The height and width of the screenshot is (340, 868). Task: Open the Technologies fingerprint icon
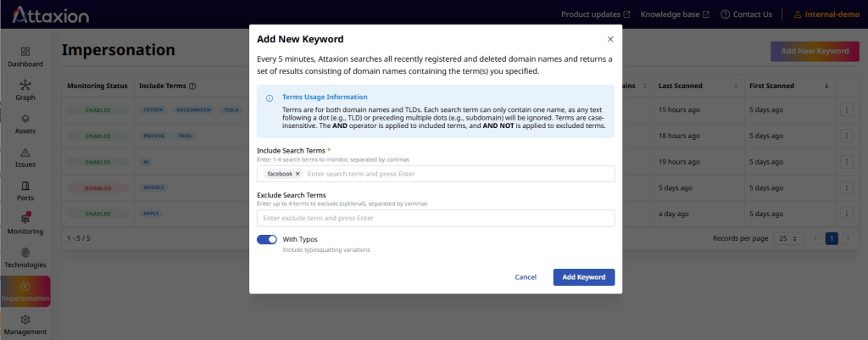(25, 253)
